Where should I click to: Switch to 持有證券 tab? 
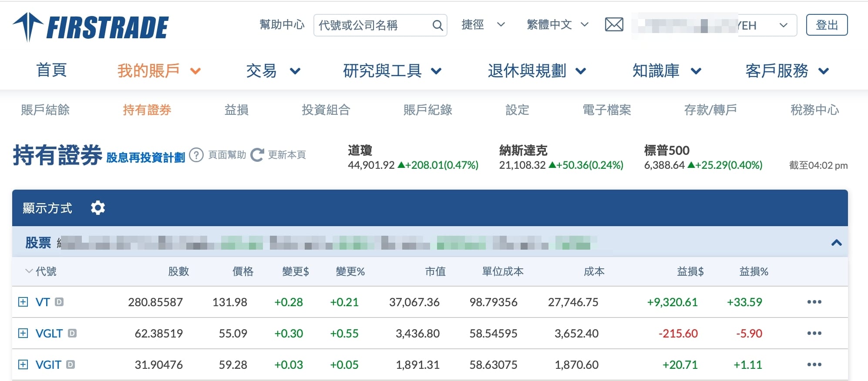tap(147, 110)
